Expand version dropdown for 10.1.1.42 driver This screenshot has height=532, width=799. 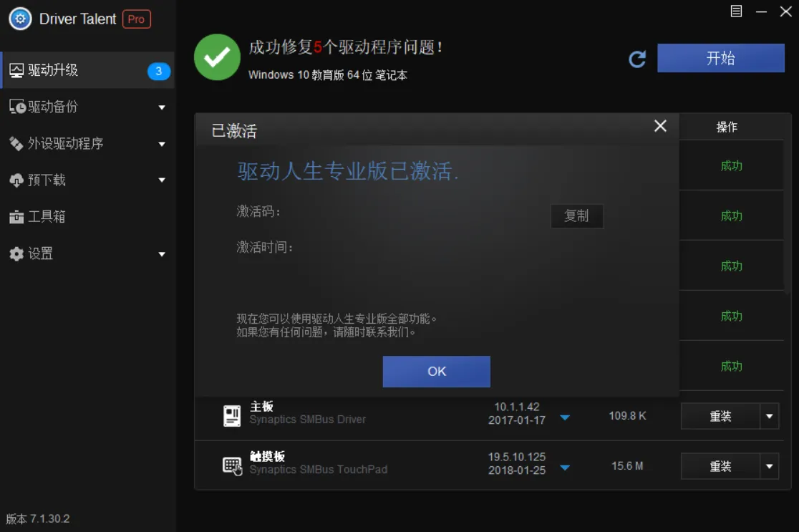click(x=565, y=418)
